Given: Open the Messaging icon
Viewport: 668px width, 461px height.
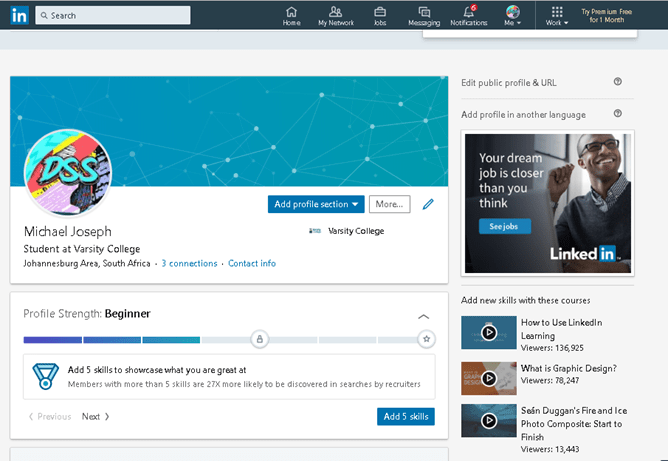Looking at the screenshot, I should click(x=424, y=16).
